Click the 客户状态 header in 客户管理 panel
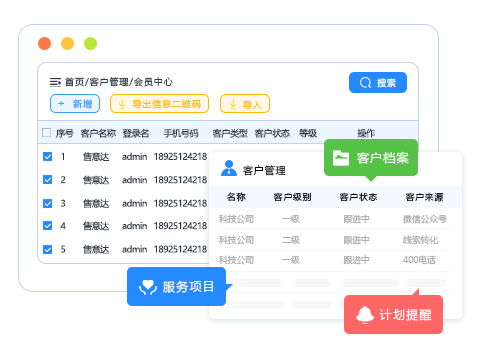The height and width of the screenshot is (360, 480). pyautogui.click(x=358, y=197)
